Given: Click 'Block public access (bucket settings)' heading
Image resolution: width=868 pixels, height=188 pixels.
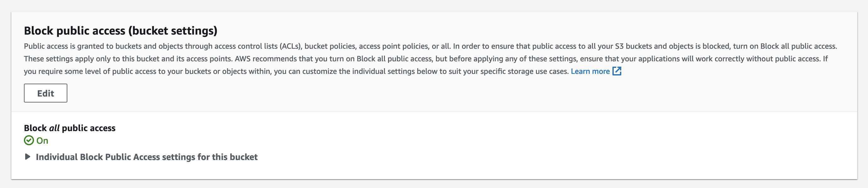Looking at the screenshot, I should (x=121, y=31).
